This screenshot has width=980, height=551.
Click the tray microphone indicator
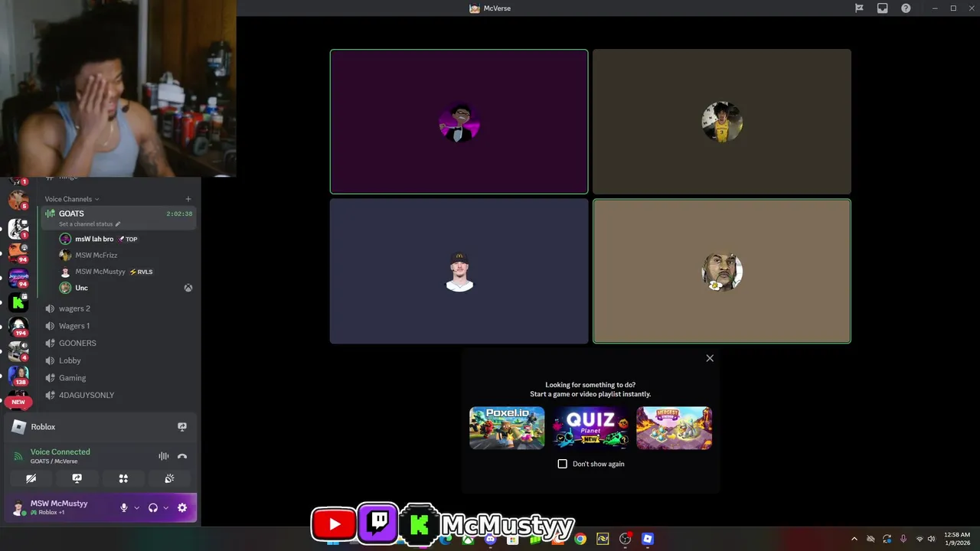pos(903,539)
